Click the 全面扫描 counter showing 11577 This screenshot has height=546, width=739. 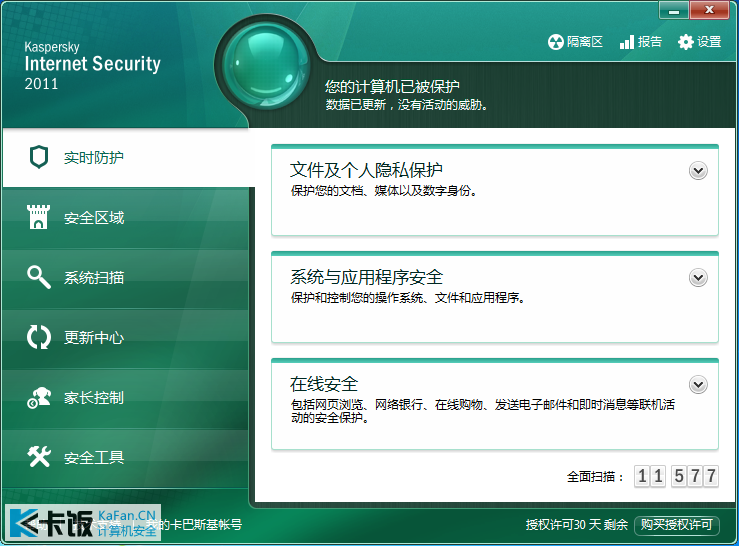676,476
